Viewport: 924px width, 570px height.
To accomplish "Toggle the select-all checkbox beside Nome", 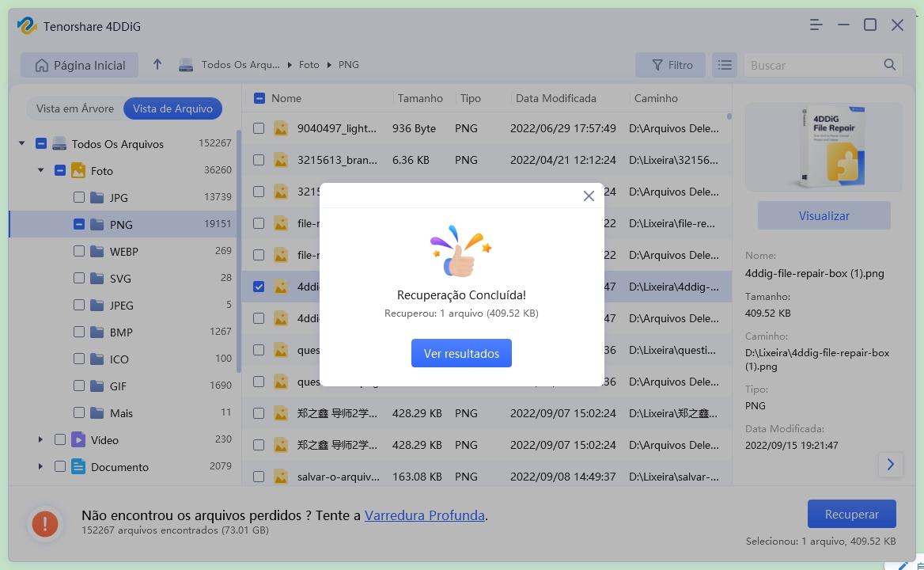I will tap(259, 98).
